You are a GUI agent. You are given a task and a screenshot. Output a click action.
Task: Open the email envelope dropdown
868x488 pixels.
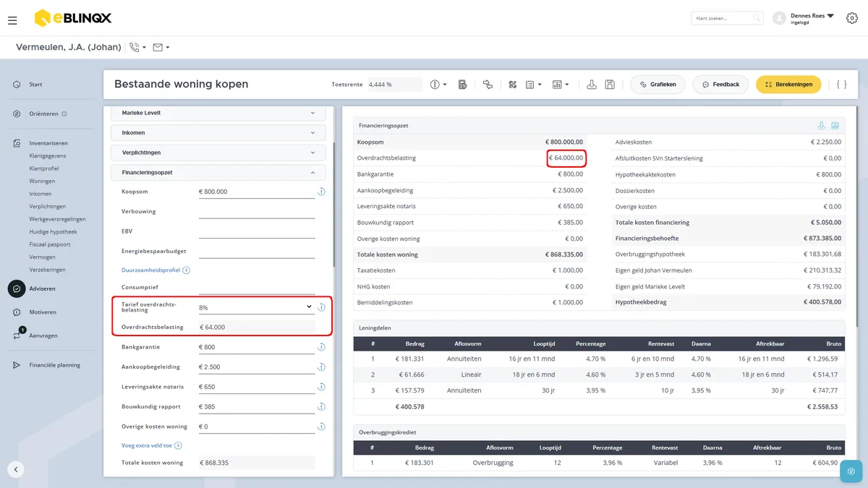(x=161, y=48)
